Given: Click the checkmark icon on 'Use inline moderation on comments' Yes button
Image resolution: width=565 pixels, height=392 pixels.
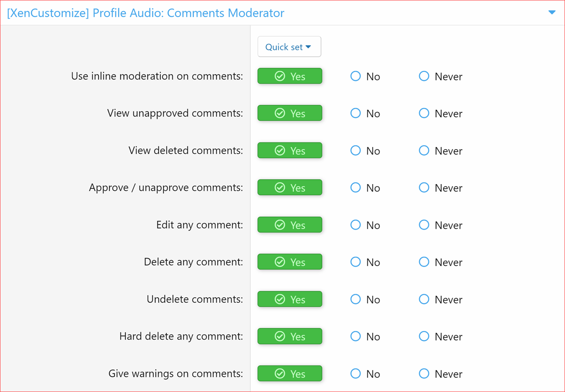Looking at the screenshot, I should (280, 76).
